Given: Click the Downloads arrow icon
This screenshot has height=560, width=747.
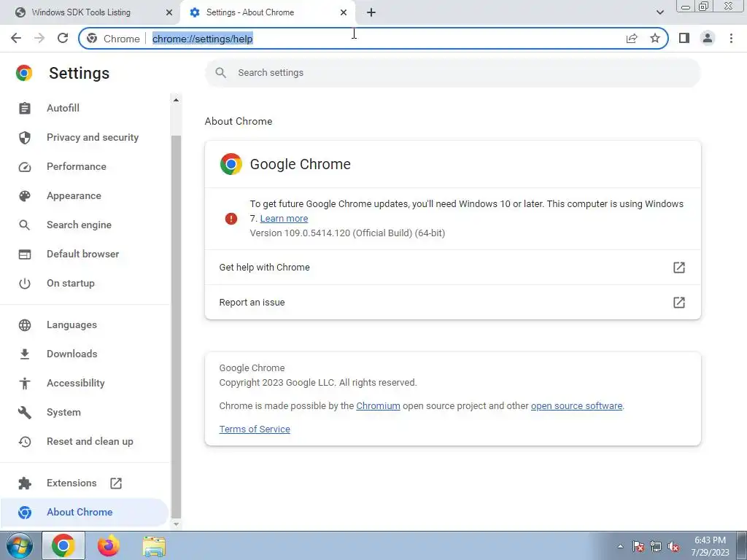Looking at the screenshot, I should [x=24, y=354].
